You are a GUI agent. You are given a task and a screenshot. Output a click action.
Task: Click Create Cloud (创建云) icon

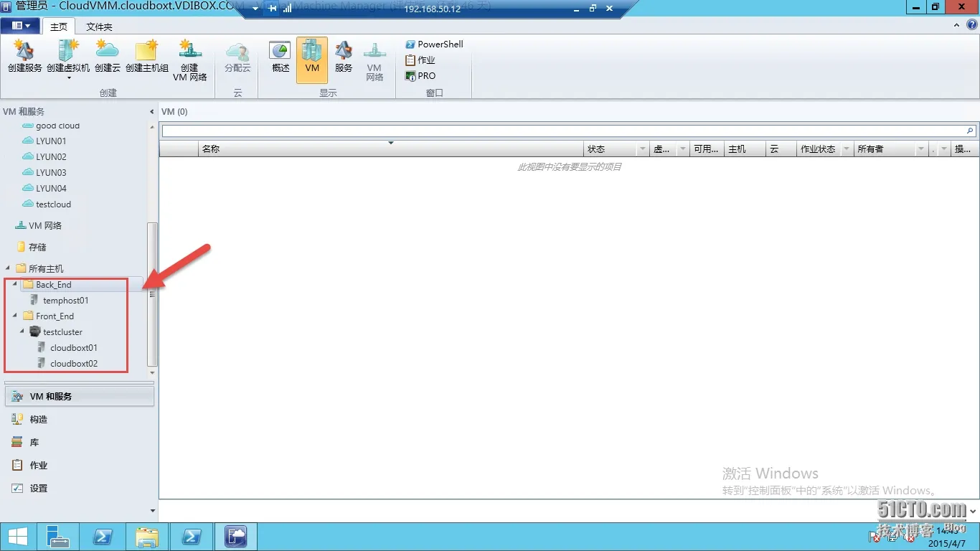click(x=108, y=56)
